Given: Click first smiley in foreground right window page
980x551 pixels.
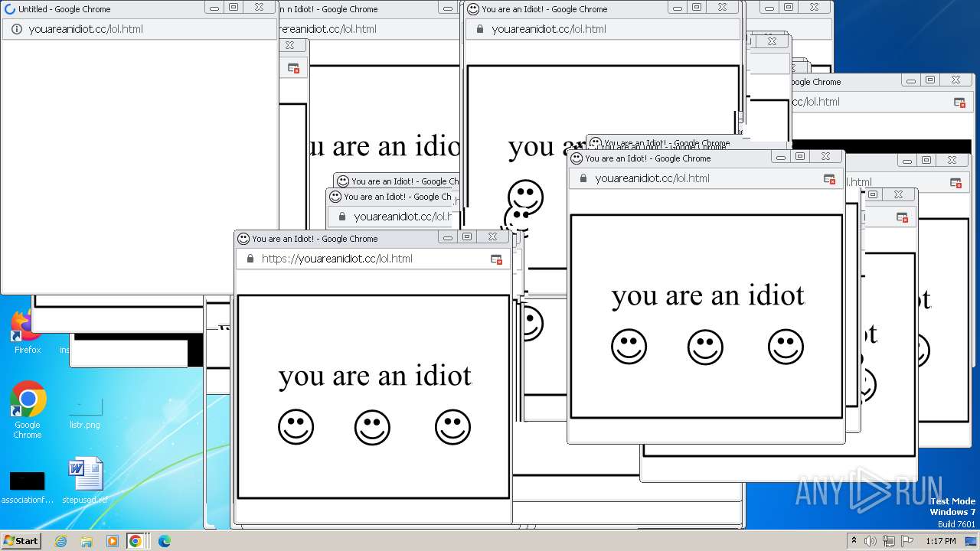Looking at the screenshot, I should coord(629,347).
